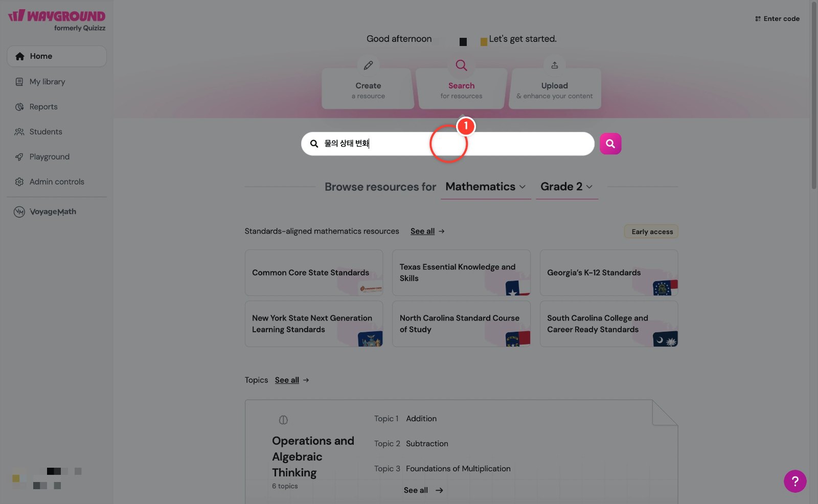Open Georgia's K-12 Standards card

(609, 273)
